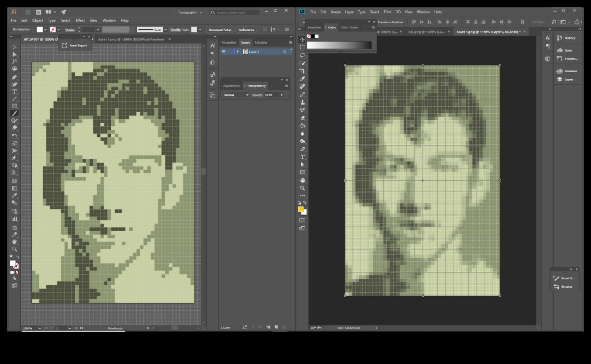Open the Filter menu in Photoshop

pos(387,12)
